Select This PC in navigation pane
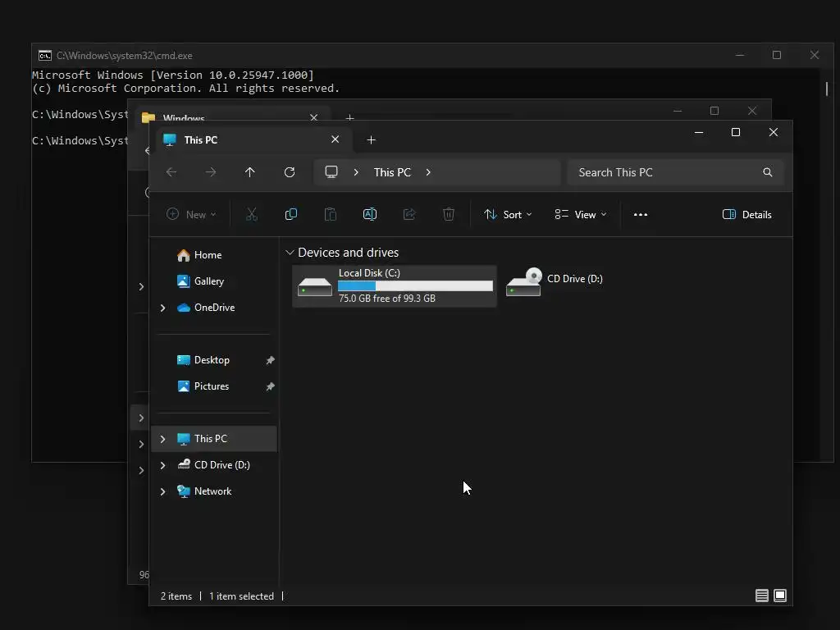The width and height of the screenshot is (840, 630). (x=214, y=439)
